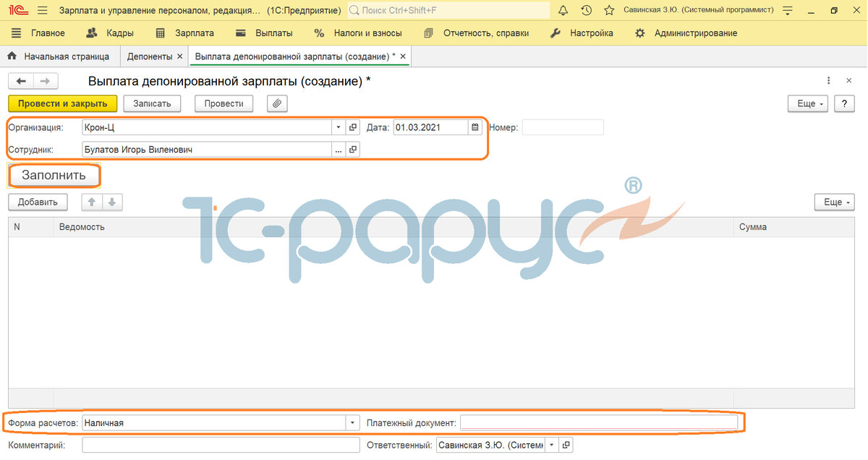The height and width of the screenshot is (460, 868).
Task: Click the Платежный документ field
Action: [599, 422]
